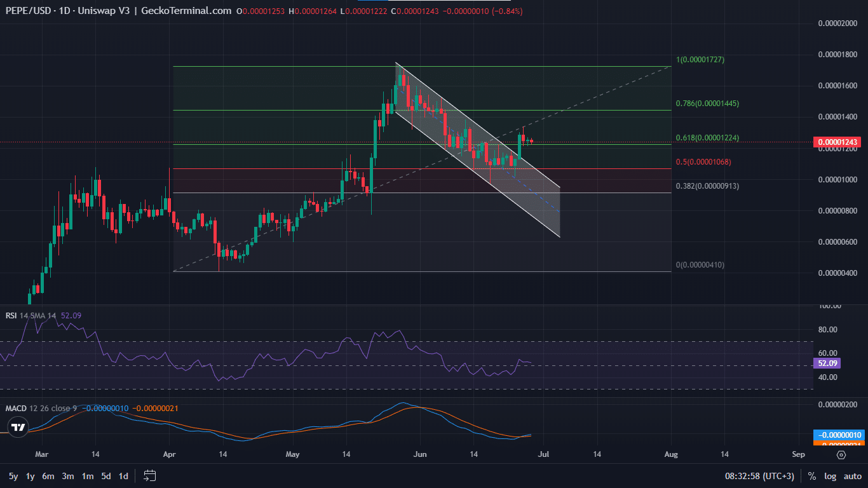868x488 pixels.
Task: Toggle percentage scale mode
Action: tap(812, 476)
